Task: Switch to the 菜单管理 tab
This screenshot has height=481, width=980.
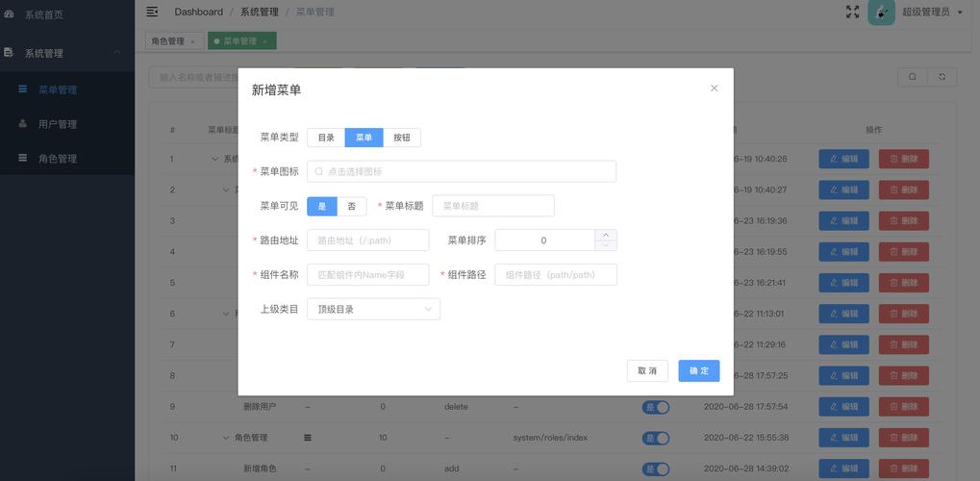Action: (240, 41)
